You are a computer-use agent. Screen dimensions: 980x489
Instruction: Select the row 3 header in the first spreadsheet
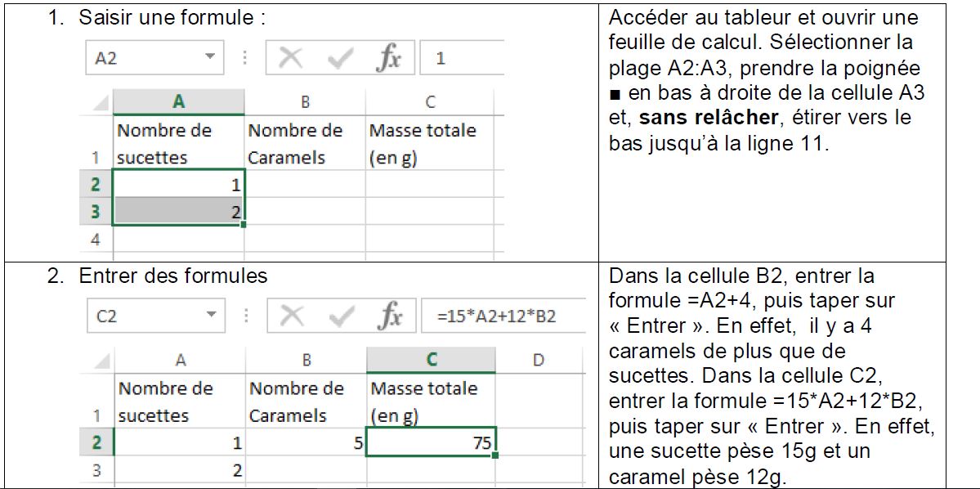coord(96,213)
